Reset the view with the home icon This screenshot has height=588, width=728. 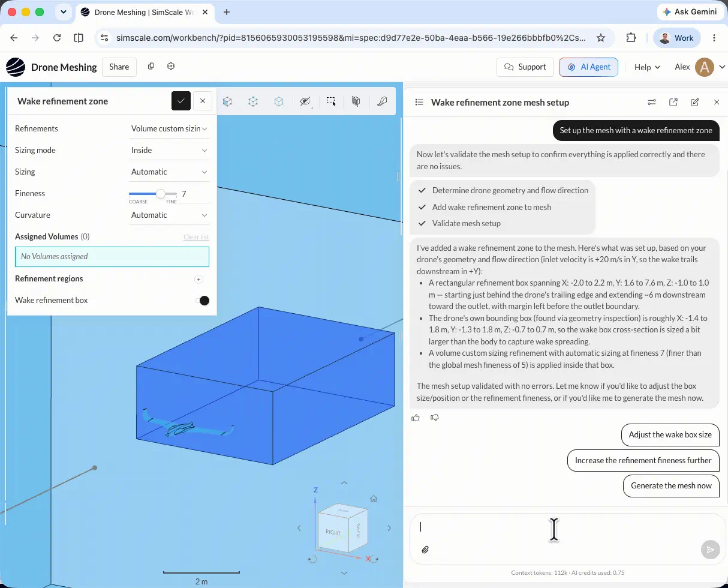click(374, 499)
